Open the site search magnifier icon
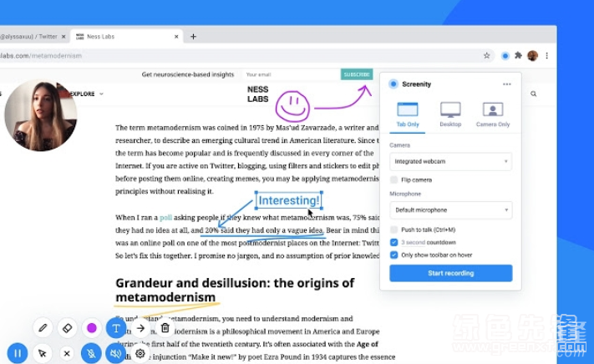Screen dimensions: 594x364 point(533,94)
